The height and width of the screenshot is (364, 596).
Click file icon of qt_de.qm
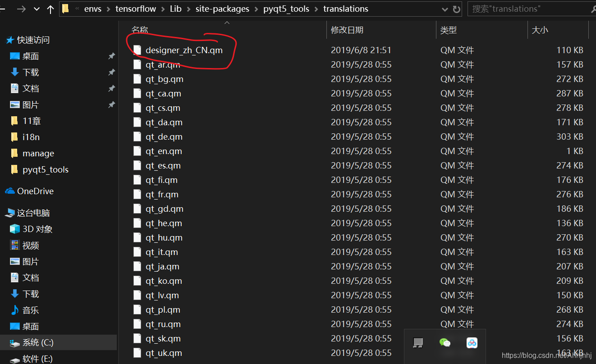pyautogui.click(x=138, y=136)
